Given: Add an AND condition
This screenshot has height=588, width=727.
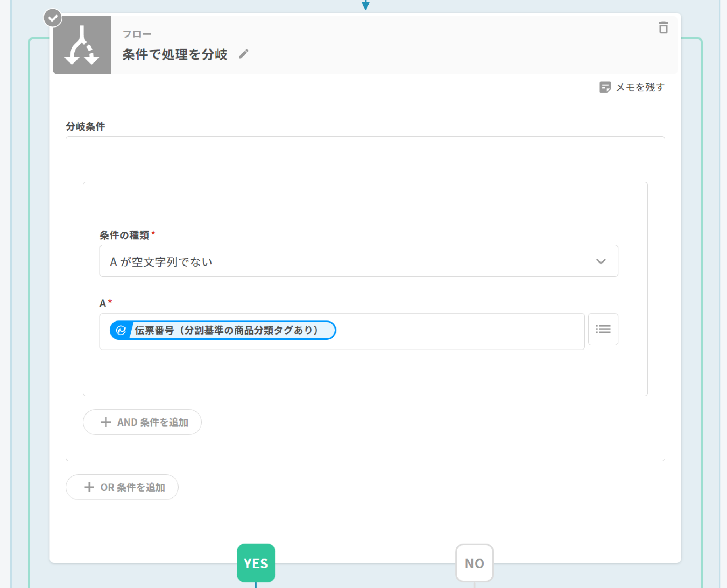Looking at the screenshot, I should pos(142,422).
